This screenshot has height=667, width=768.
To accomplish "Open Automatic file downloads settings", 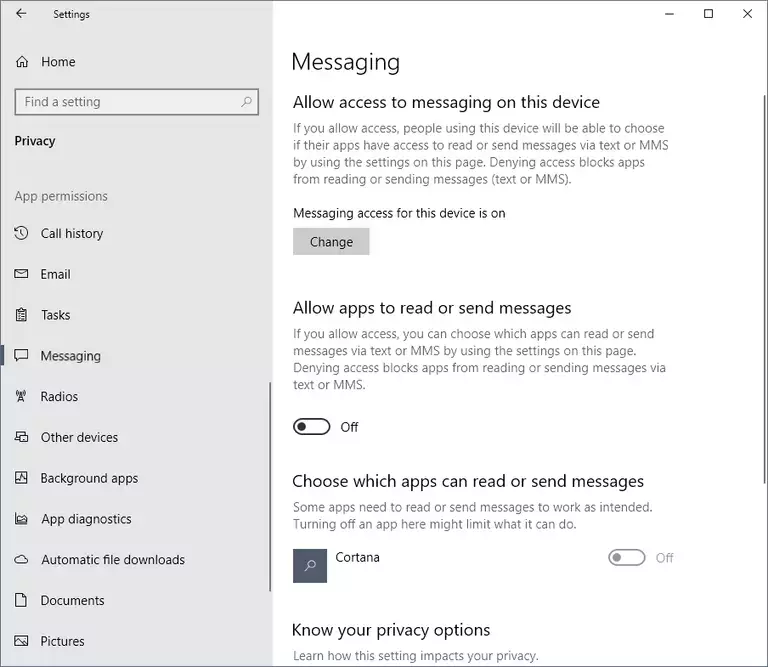I will tap(112, 560).
